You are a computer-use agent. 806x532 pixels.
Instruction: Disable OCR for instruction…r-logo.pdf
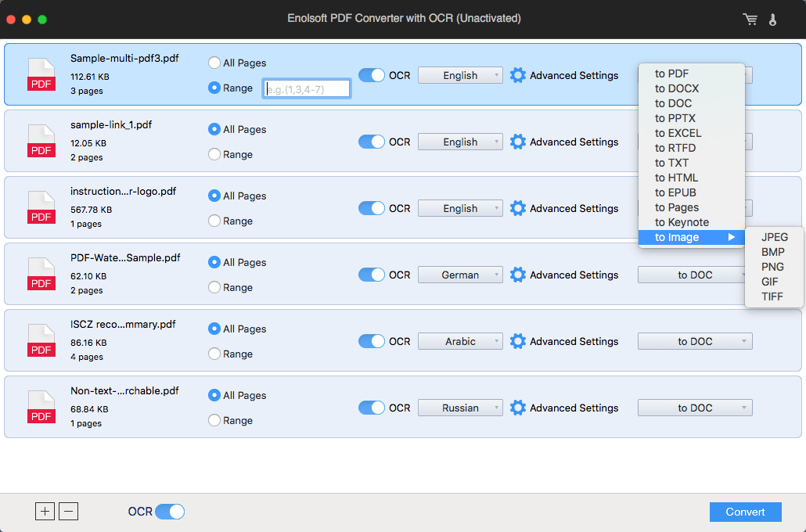[371, 208]
